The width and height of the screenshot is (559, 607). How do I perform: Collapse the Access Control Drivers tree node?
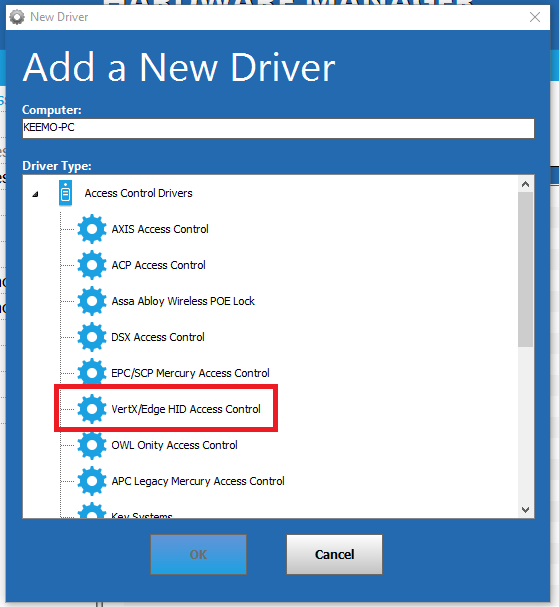[35, 194]
